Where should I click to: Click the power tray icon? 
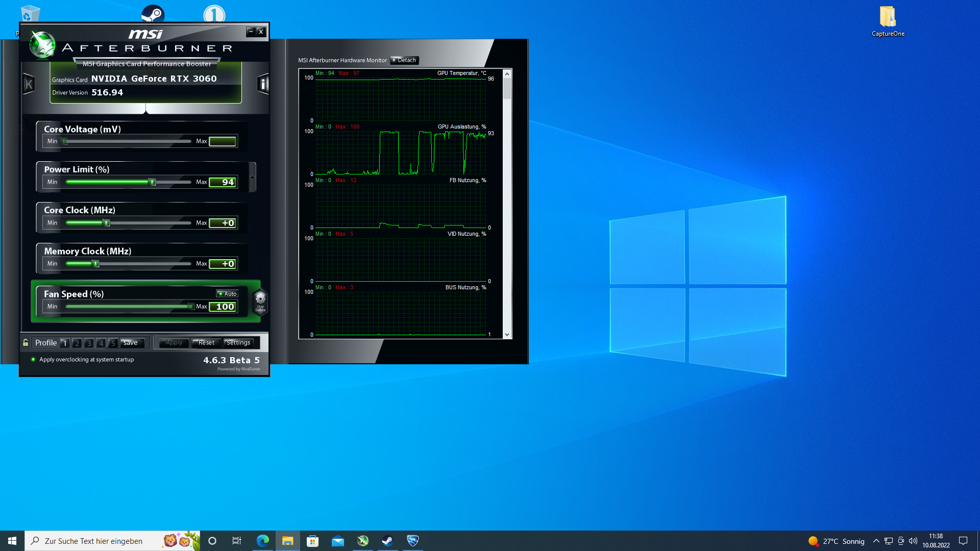pos(901,541)
